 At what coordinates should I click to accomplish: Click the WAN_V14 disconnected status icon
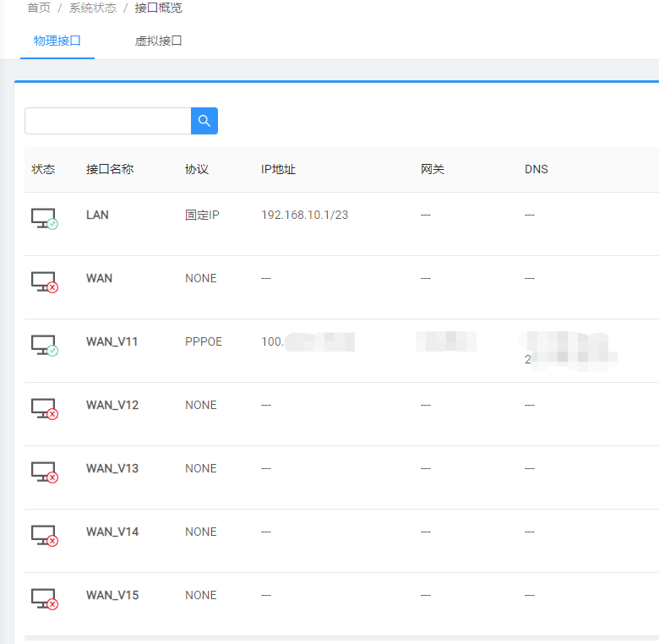pyautogui.click(x=44, y=536)
